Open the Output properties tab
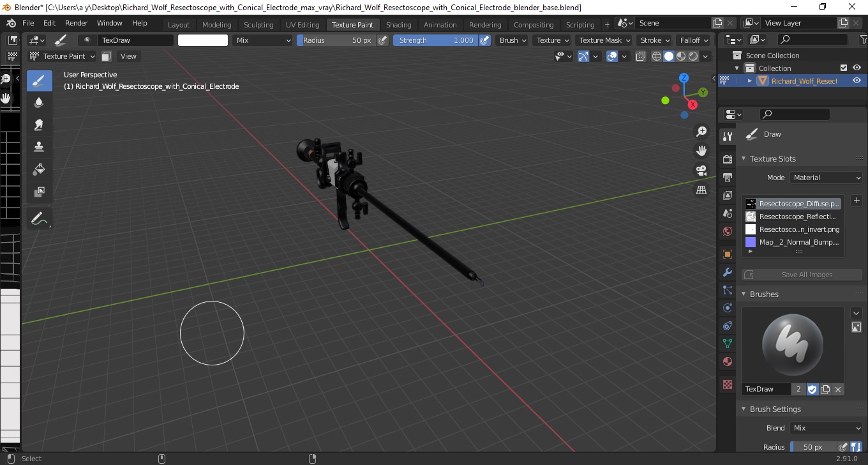Image resolution: width=868 pixels, height=465 pixels. coord(727,177)
